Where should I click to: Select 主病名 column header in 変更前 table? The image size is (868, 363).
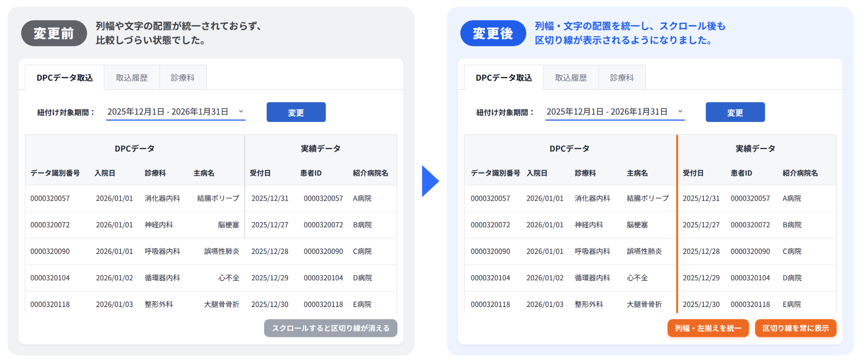pyautogui.click(x=204, y=173)
